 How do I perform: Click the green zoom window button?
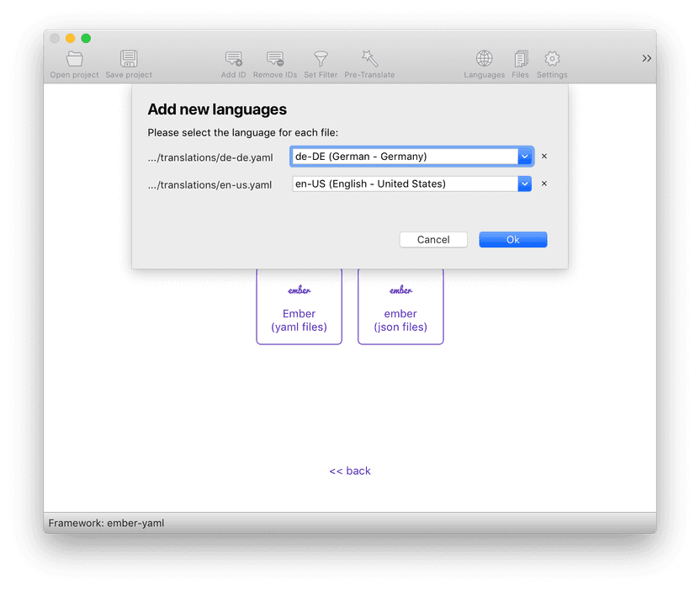pos(86,39)
